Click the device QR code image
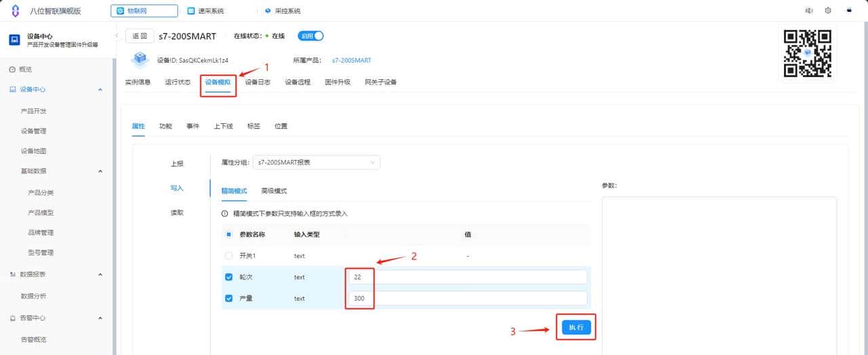 pos(807,54)
